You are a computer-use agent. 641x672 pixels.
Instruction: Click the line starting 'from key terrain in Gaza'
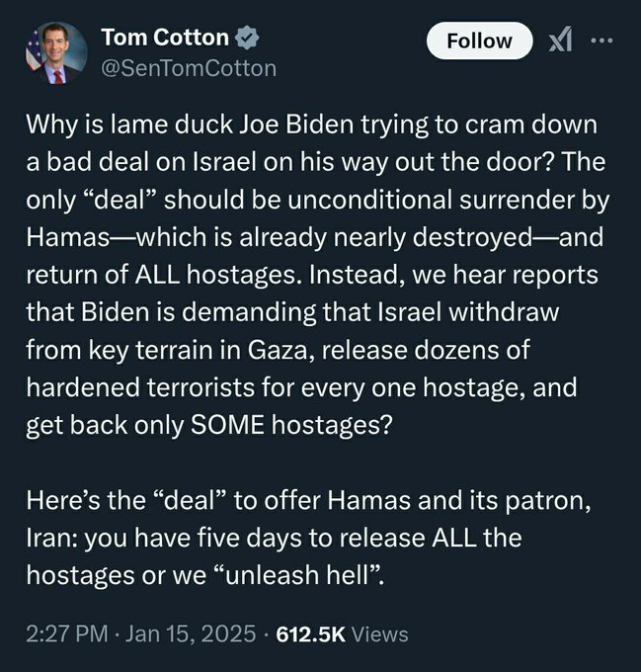click(x=278, y=350)
